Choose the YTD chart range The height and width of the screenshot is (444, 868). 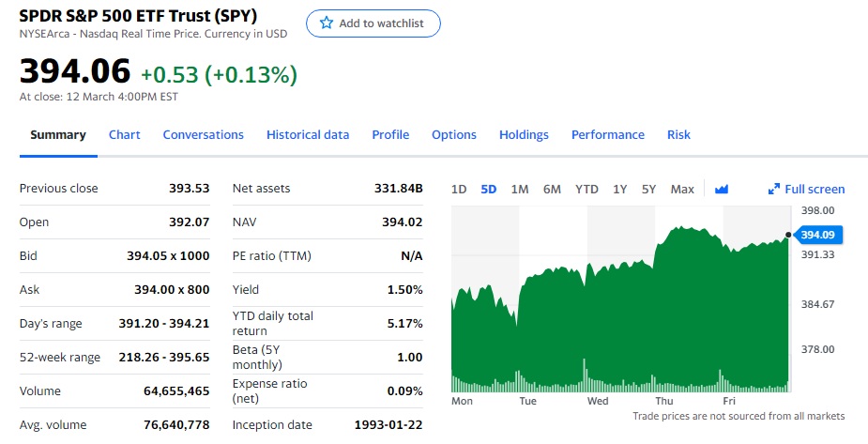[x=586, y=190]
